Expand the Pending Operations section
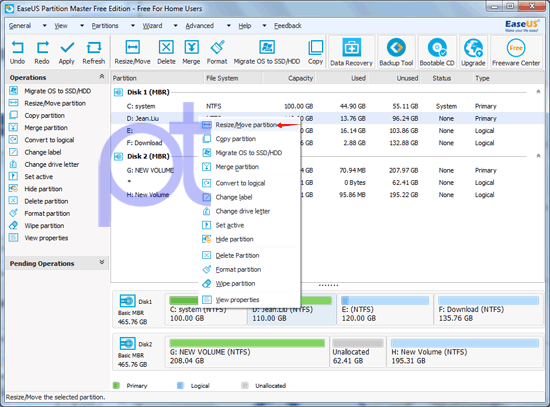Screen dimensions: 550x407 click(102, 262)
